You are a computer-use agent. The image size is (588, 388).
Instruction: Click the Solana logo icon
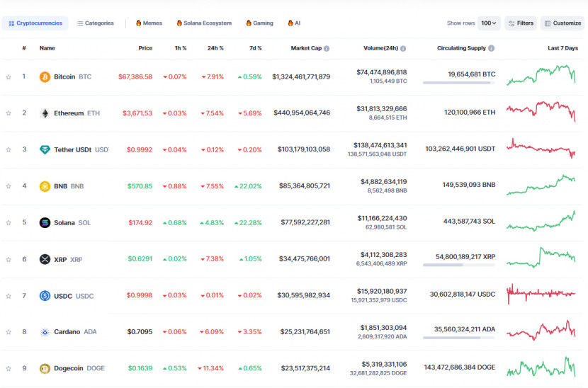45,223
